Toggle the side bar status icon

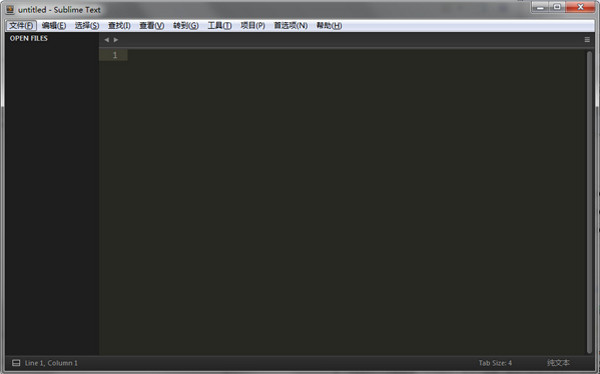click(16, 363)
